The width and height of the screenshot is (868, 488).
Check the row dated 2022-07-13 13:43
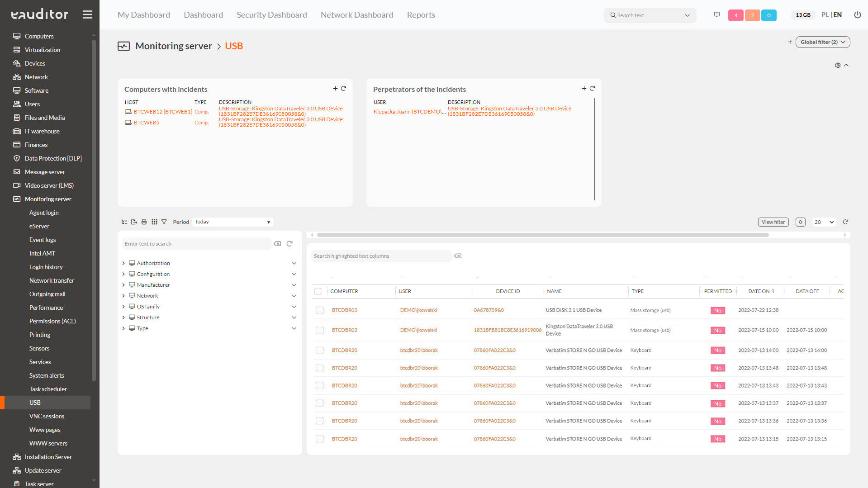pyautogui.click(x=320, y=386)
